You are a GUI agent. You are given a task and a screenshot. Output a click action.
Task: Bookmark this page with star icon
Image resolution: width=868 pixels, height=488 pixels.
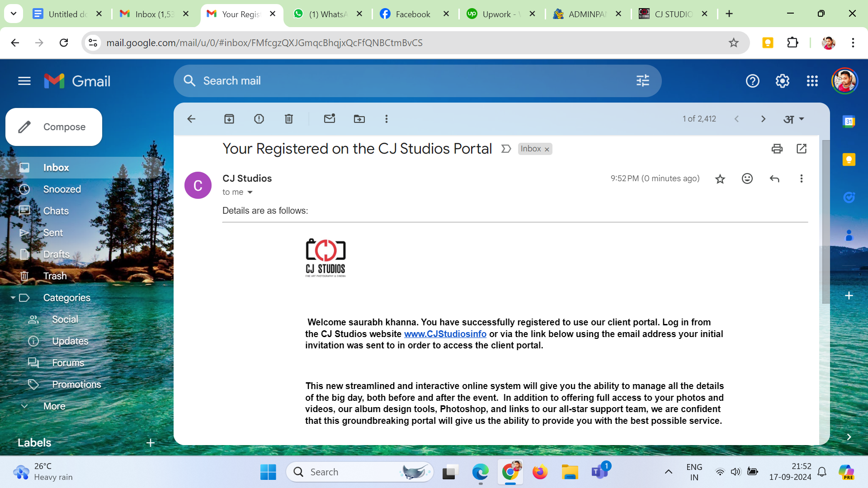click(733, 43)
